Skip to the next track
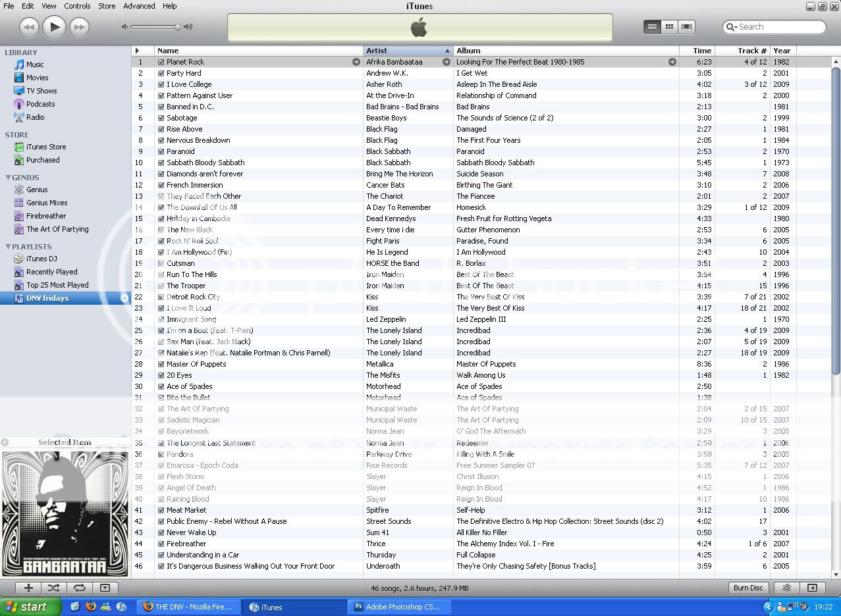The image size is (841, 616). (x=79, y=27)
